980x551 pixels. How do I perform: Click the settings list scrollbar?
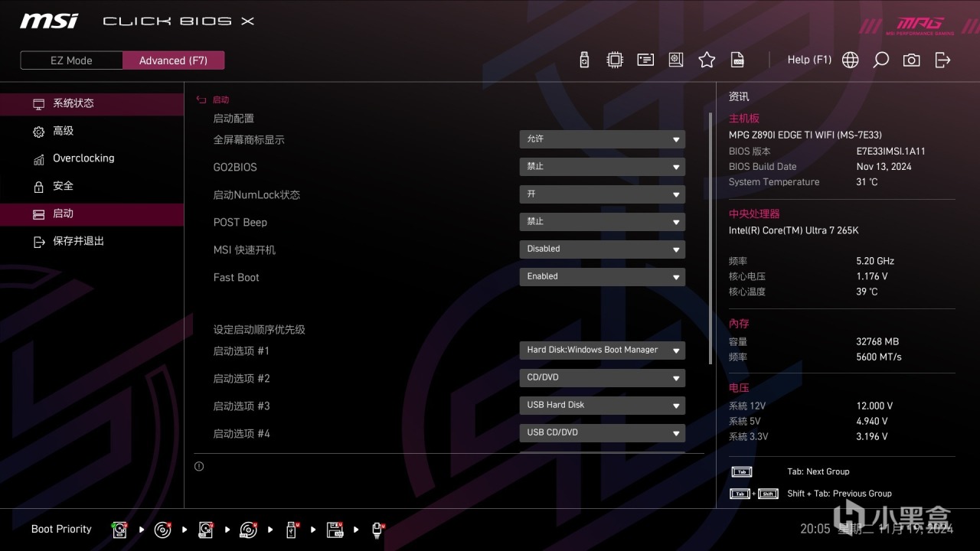point(710,239)
